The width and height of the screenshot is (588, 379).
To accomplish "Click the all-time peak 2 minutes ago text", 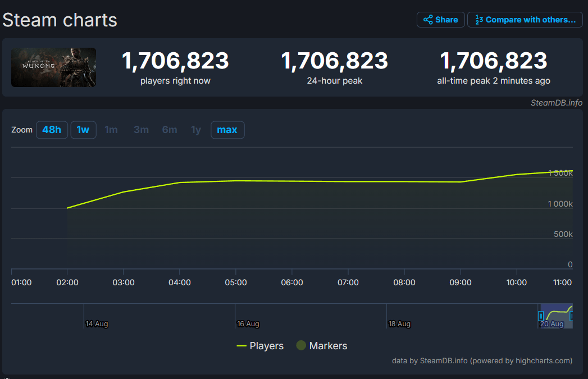I will (x=494, y=81).
